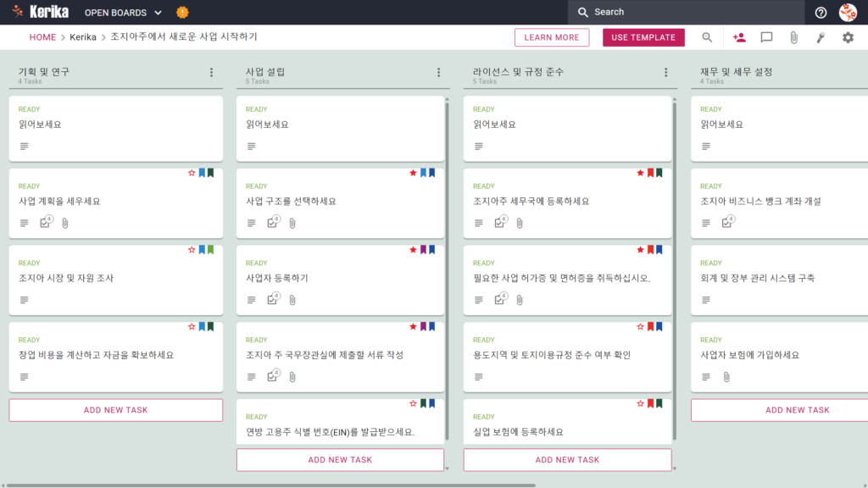The width and height of the screenshot is (868, 488).
Task: Toggle star on 조지아 시장 및 자원 조사 card
Action: click(192, 250)
